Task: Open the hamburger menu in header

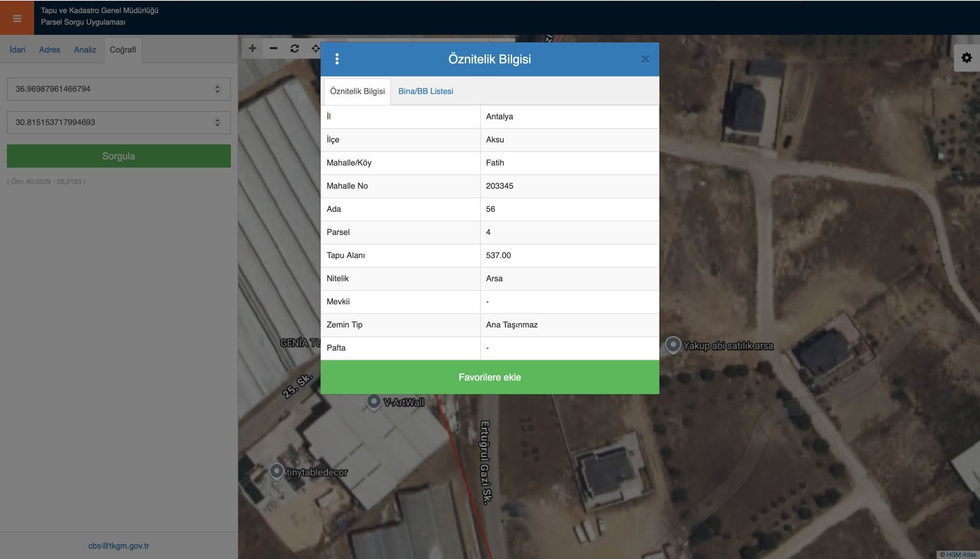Action: coord(17,18)
